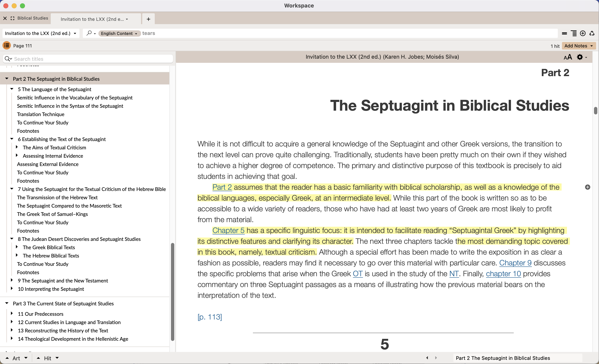
Task: Toggle the orange table of contents icon
Action: point(7,46)
